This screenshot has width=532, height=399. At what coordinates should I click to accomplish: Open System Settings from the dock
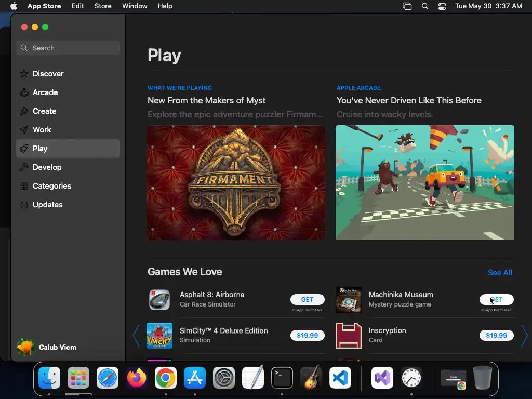point(224,378)
